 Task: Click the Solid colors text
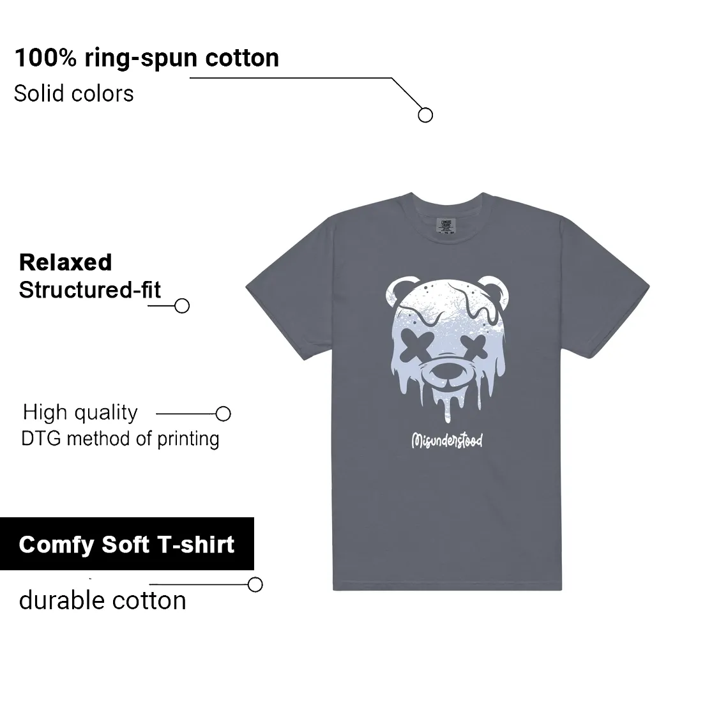(x=74, y=93)
